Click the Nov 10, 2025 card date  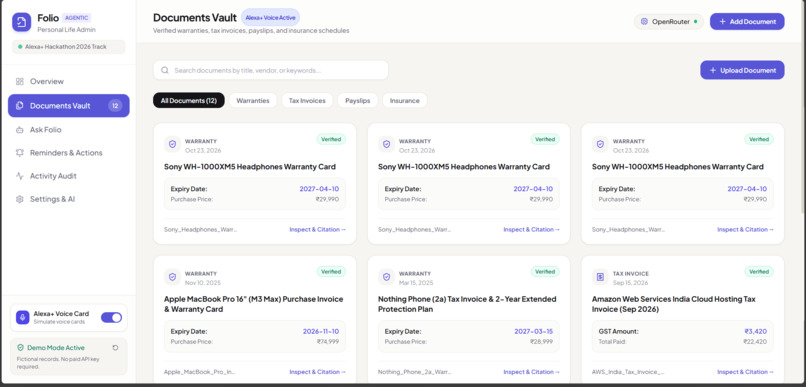coord(203,283)
